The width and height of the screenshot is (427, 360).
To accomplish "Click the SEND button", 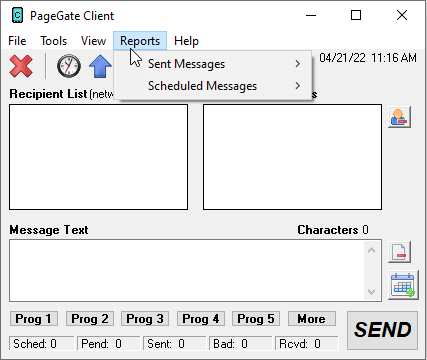I will pyautogui.click(x=382, y=330).
